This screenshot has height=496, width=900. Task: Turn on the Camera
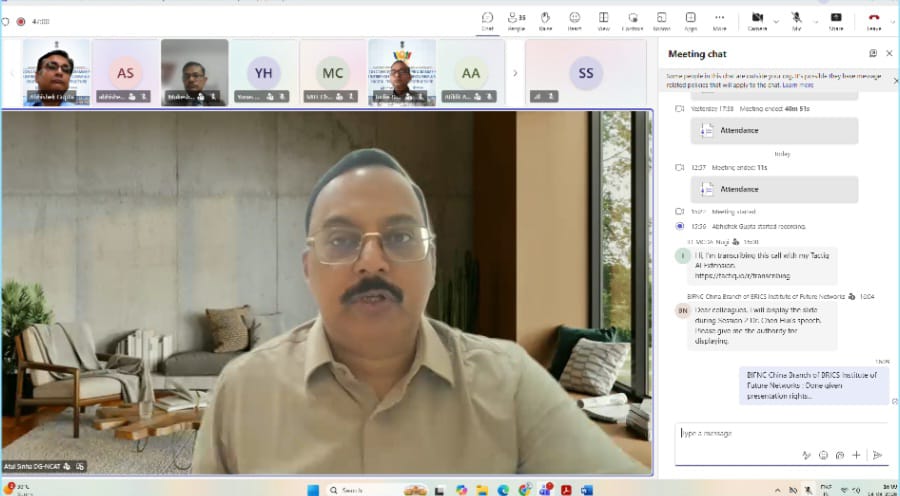[x=757, y=21]
